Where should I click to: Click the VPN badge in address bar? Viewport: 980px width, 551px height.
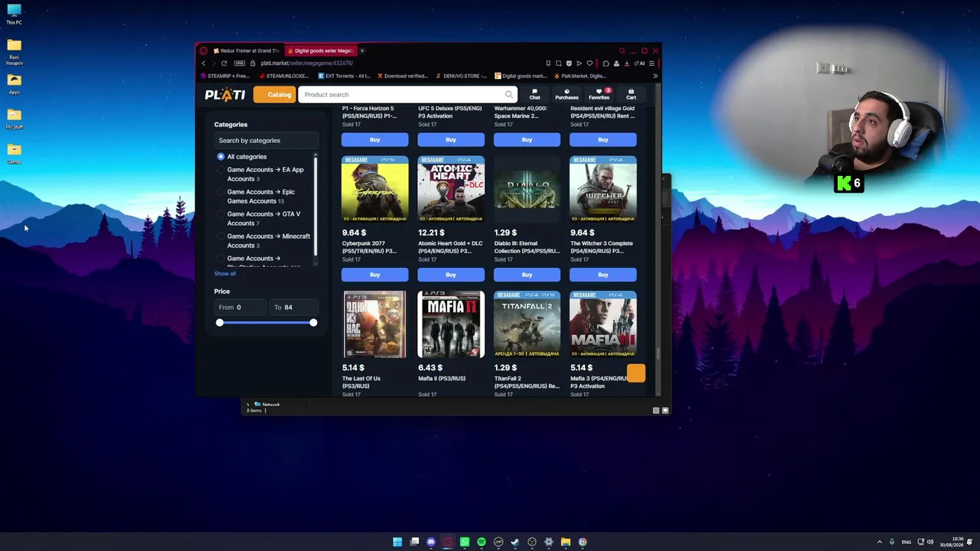(240, 64)
